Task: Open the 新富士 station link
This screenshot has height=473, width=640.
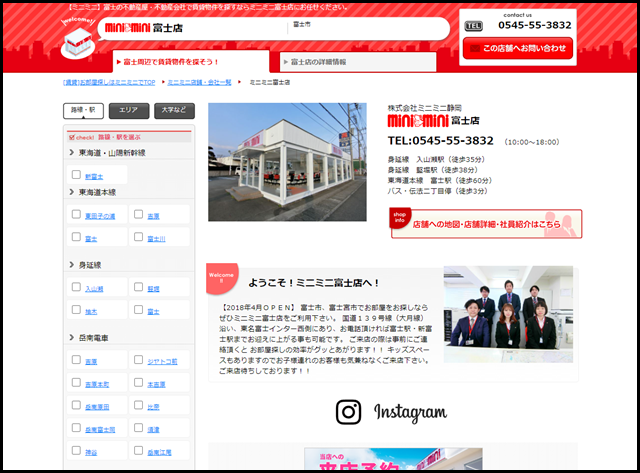Action: click(94, 177)
